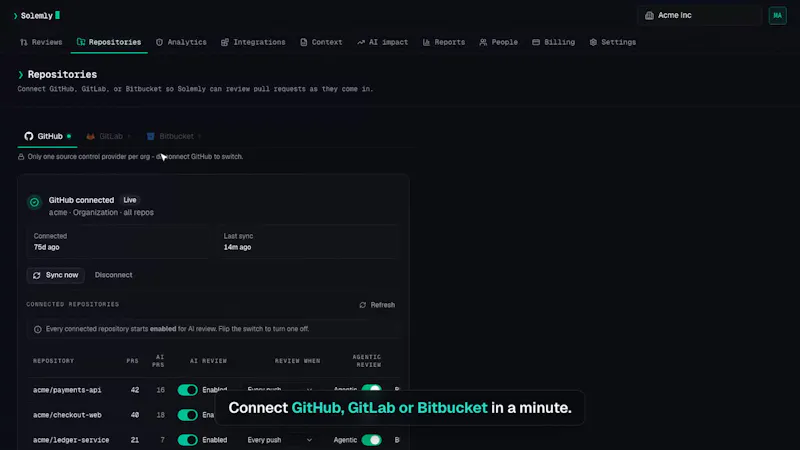Screen dimensions: 800x450
Task: Click the AI impact trend icon
Action: [361, 42]
